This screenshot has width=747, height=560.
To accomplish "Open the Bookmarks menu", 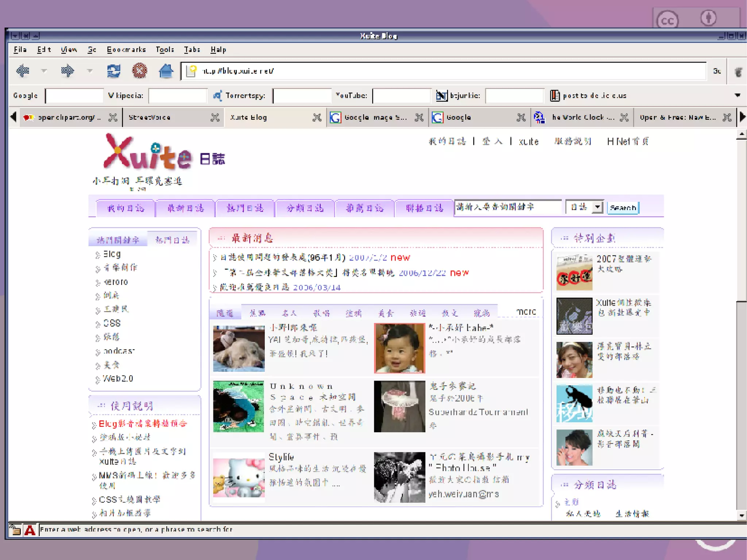I will [126, 50].
